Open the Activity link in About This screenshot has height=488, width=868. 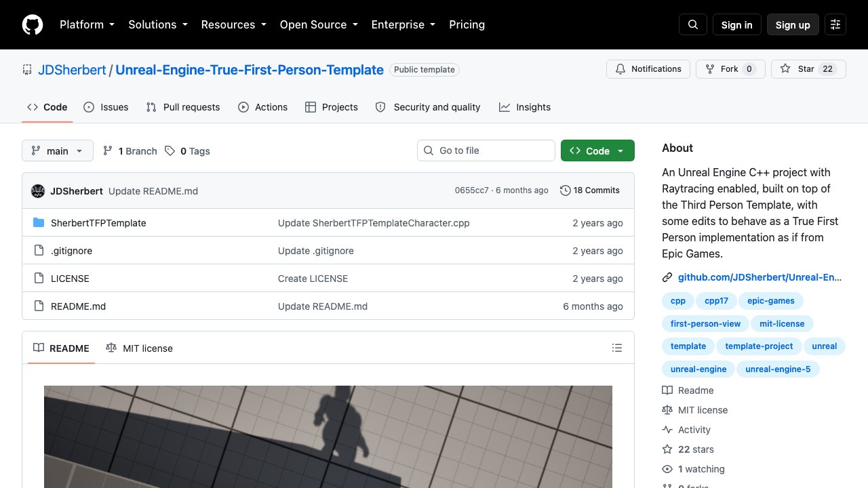[686, 430]
